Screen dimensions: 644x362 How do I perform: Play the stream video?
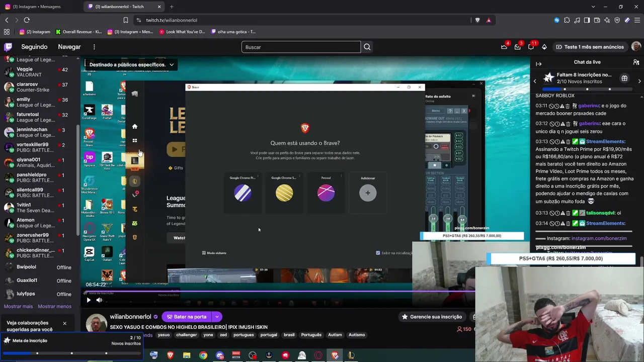89,300
